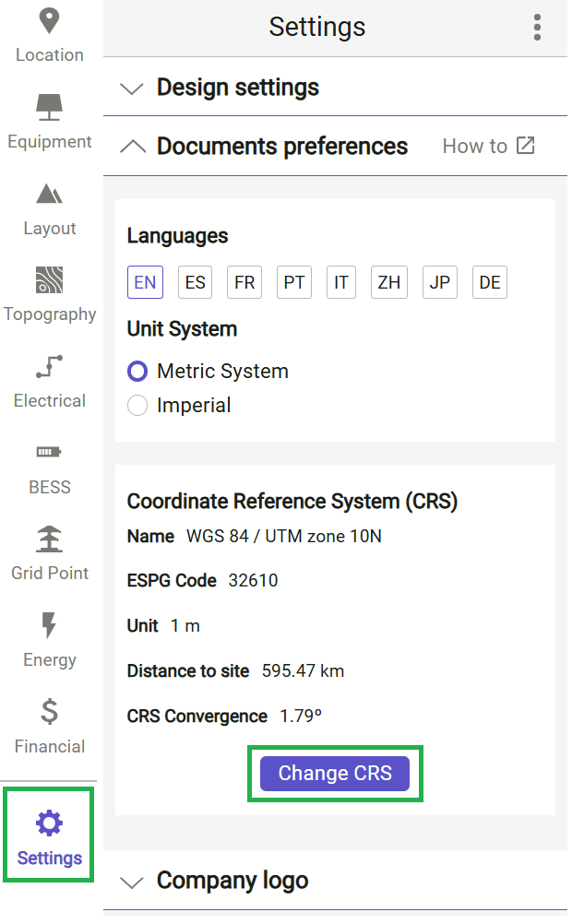Click the Grid Point sidebar label
The image size is (584, 924).
click(50, 573)
